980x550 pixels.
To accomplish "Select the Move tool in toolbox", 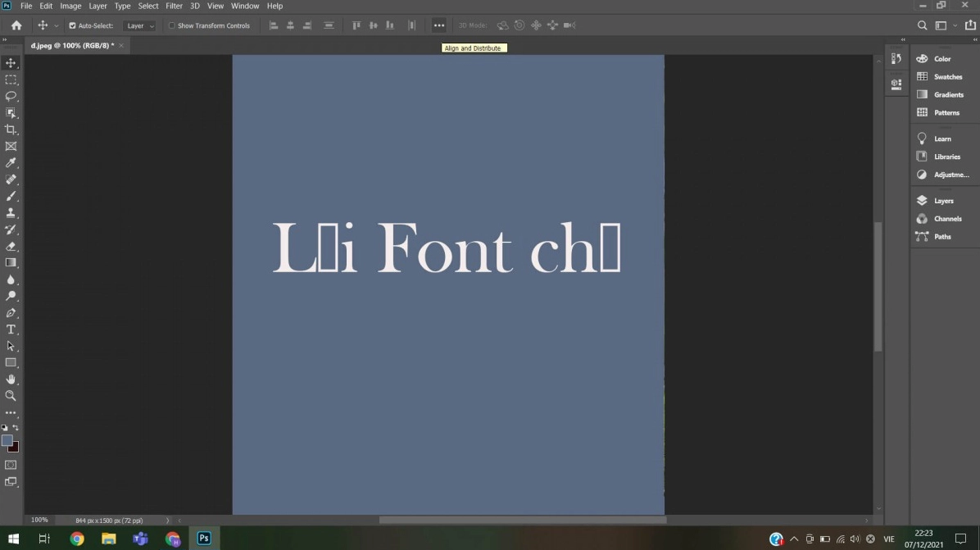I will pos(11,63).
